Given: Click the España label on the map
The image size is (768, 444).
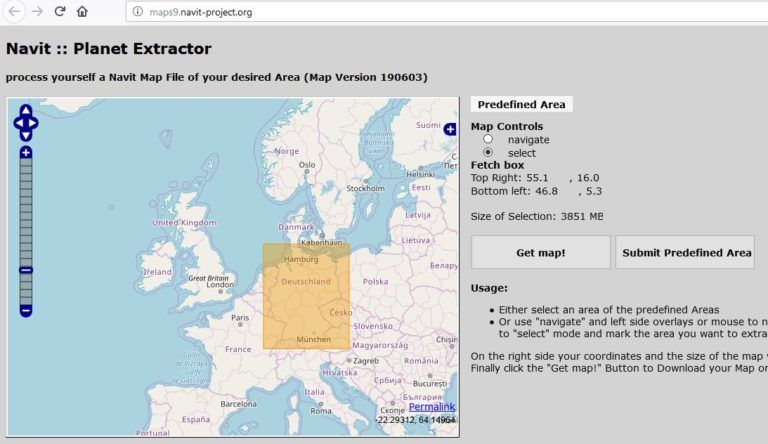Looking at the screenshot, I should [x=196, y=419].
